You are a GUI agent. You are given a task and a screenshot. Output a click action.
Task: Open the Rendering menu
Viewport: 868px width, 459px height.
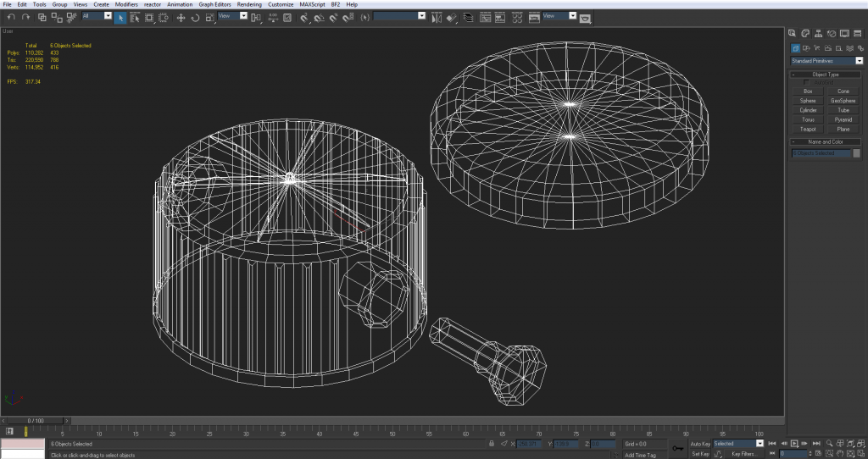[249, 4]
